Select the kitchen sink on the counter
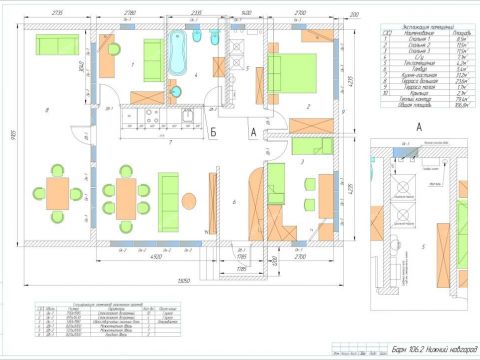 [x=188, y=115]
